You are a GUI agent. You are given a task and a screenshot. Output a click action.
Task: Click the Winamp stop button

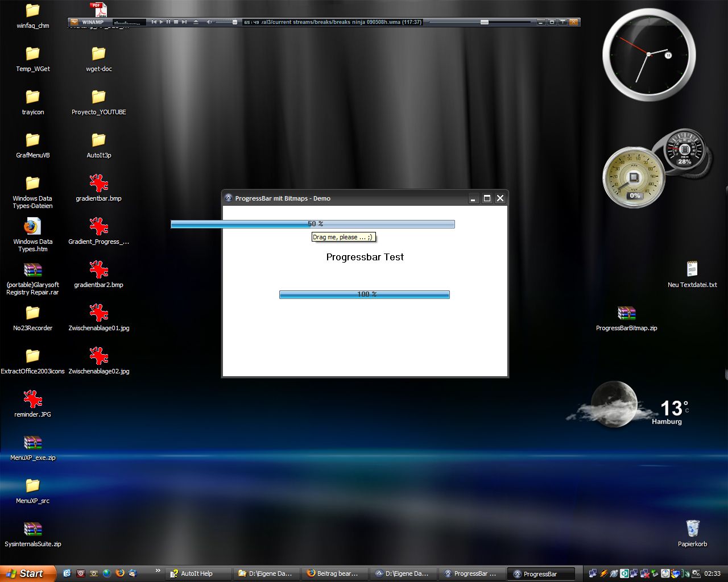pyautogui.click(x=176, y=22)
